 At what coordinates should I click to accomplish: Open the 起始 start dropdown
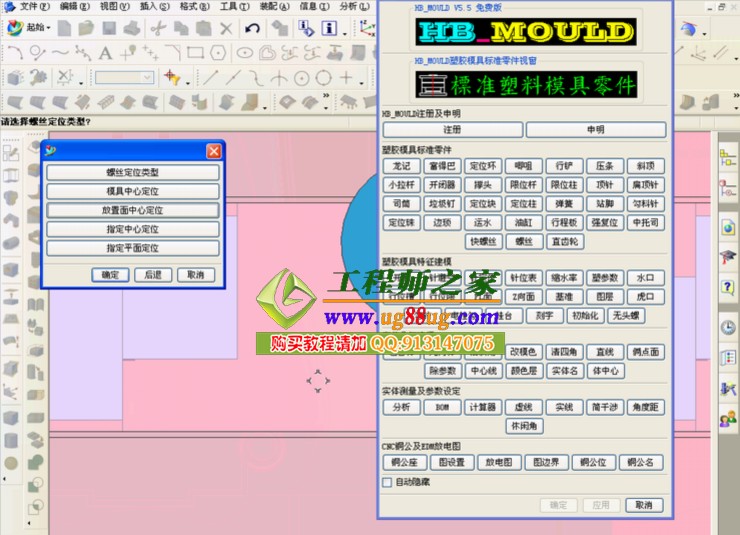click(x=29, y=28)
